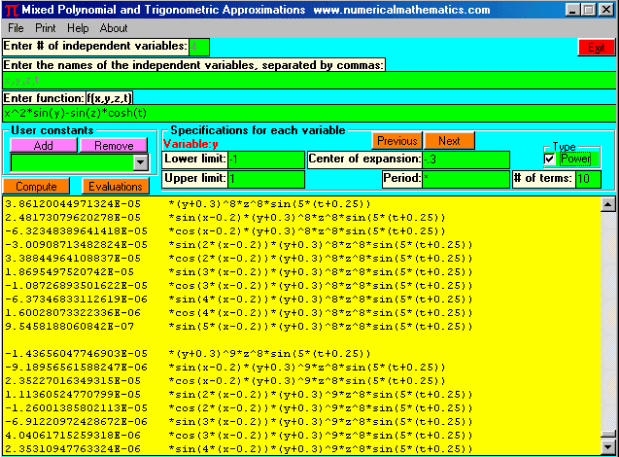
Task: Click the function expression input field
Action: point(308,113)
